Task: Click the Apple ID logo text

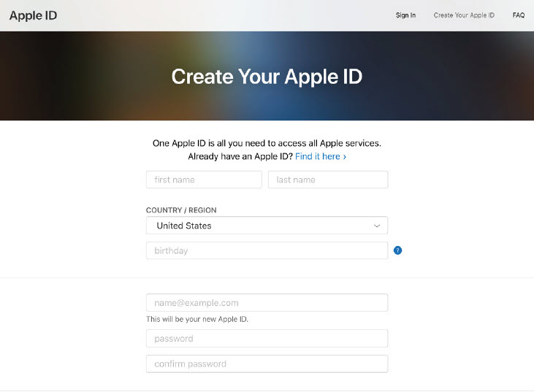Action: pos(34,15)
